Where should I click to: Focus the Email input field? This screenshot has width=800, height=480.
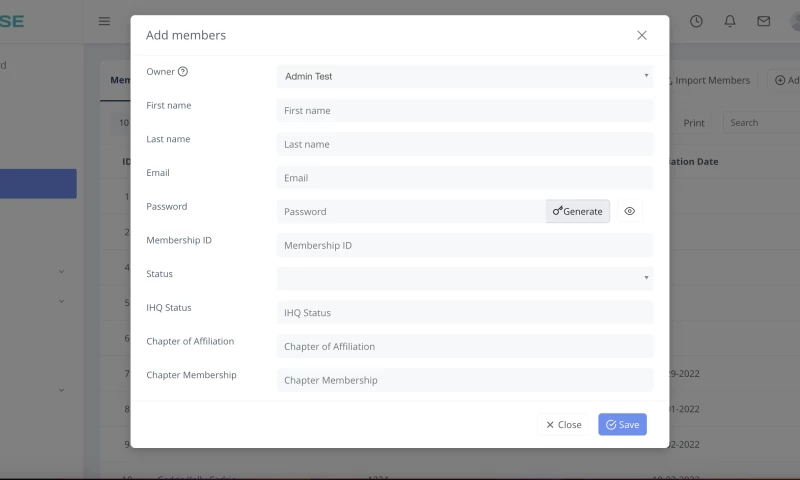click(465, 178)
